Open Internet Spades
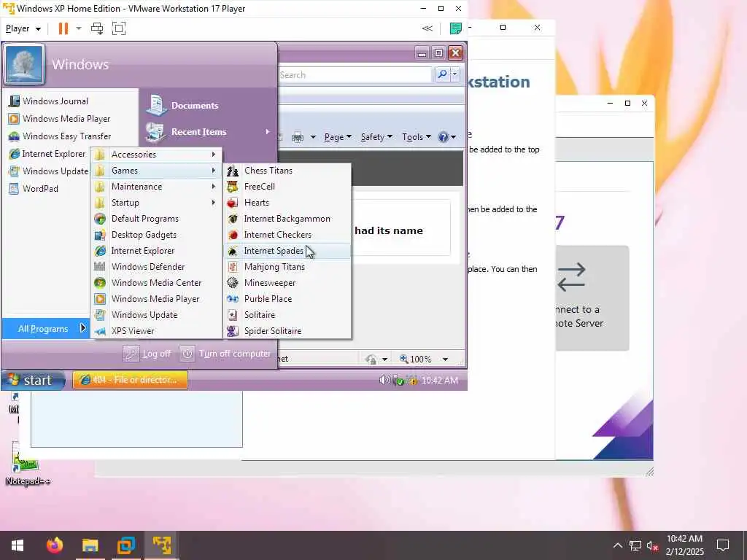747x560 pixels. pos(287,251)
